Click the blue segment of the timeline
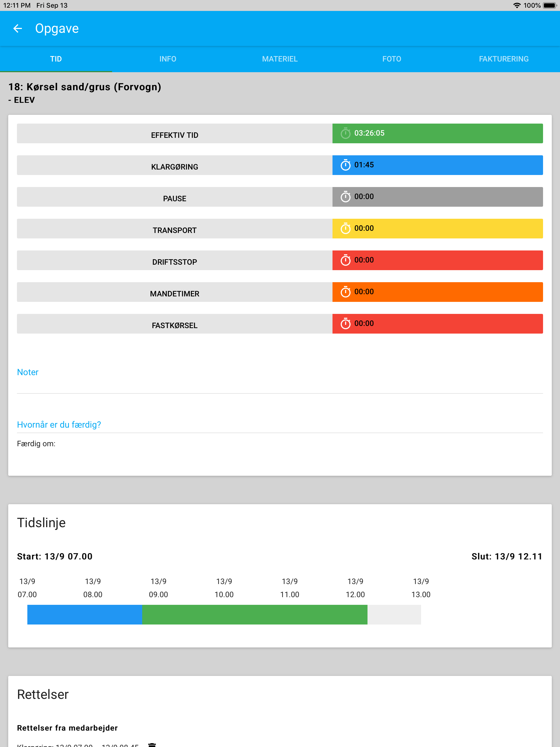Screen dimensions: 560x747 [x=84, y=614]
